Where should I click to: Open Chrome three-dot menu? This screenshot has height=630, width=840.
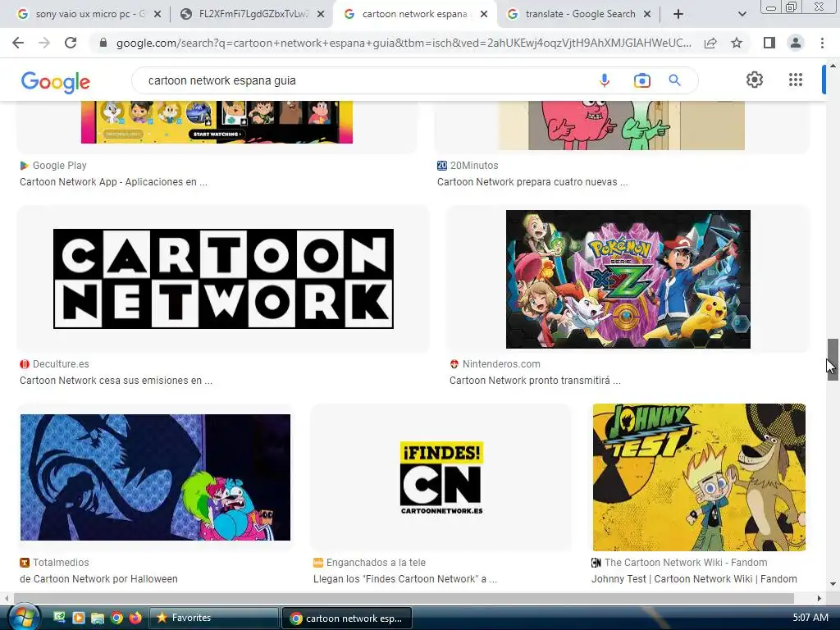[822, 43]
